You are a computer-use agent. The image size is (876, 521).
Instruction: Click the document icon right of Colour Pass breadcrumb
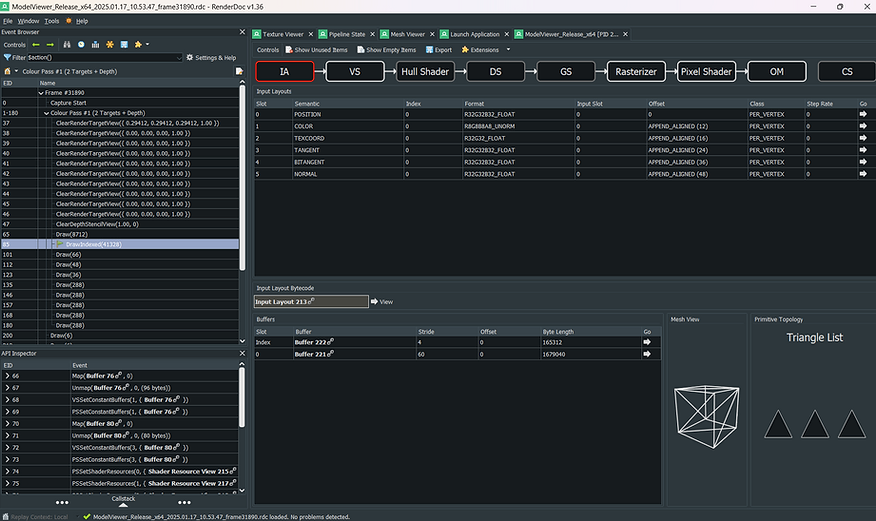pos(239,71)
